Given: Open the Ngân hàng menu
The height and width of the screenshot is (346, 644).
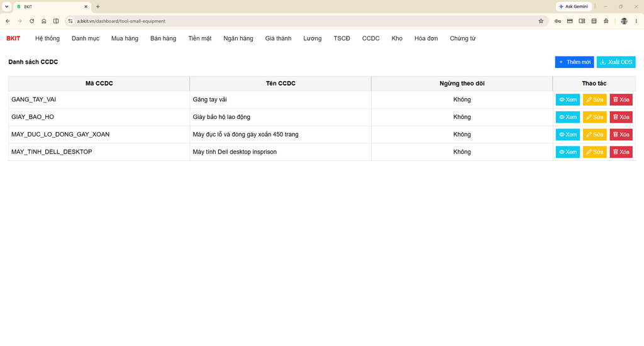Looking at the screenshot, I should (x=238, y=38).
